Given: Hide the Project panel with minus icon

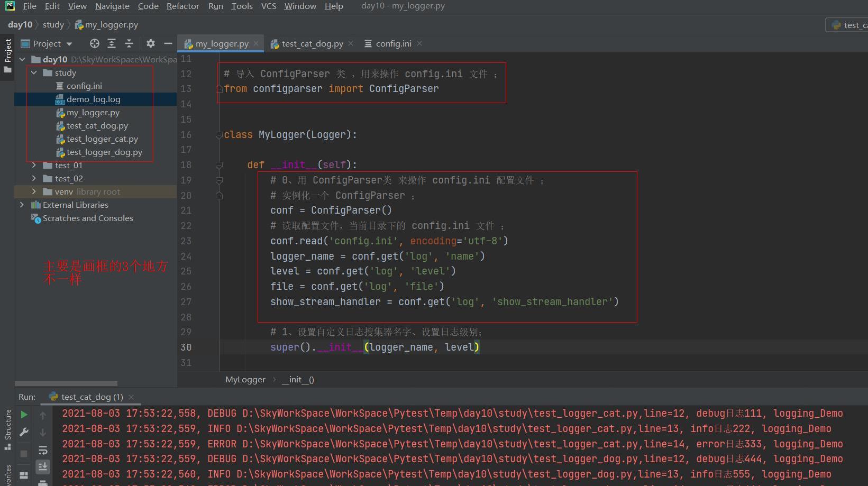Looking at the screenshot, I should 168,43.
